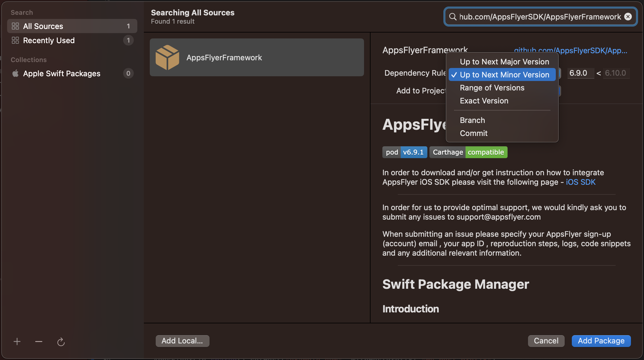Clear the search field with X icon
Image resolution: width=644 pixels, height=360 pixels.
(628, 17)
